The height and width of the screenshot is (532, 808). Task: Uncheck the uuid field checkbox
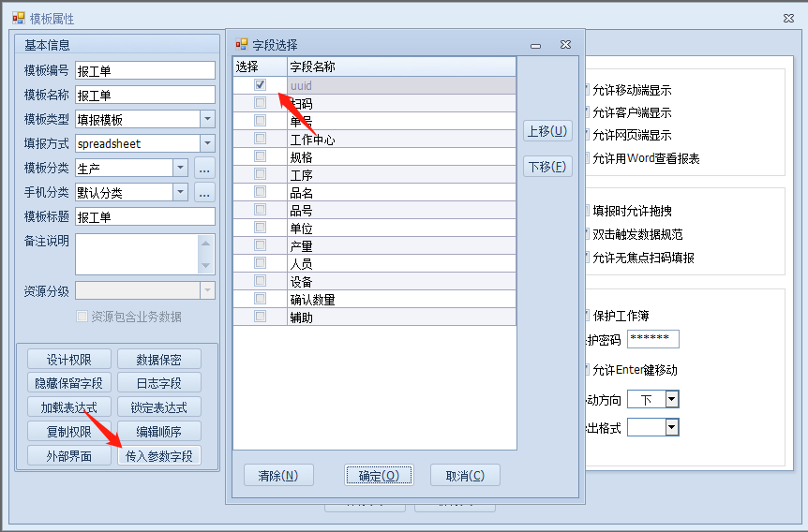point(260,85)
